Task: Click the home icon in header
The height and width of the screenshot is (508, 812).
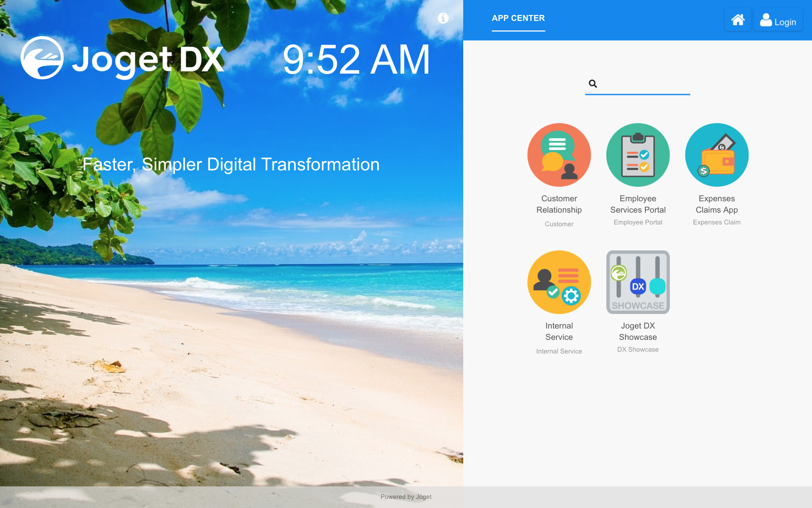Action: [x=738, y=20]
